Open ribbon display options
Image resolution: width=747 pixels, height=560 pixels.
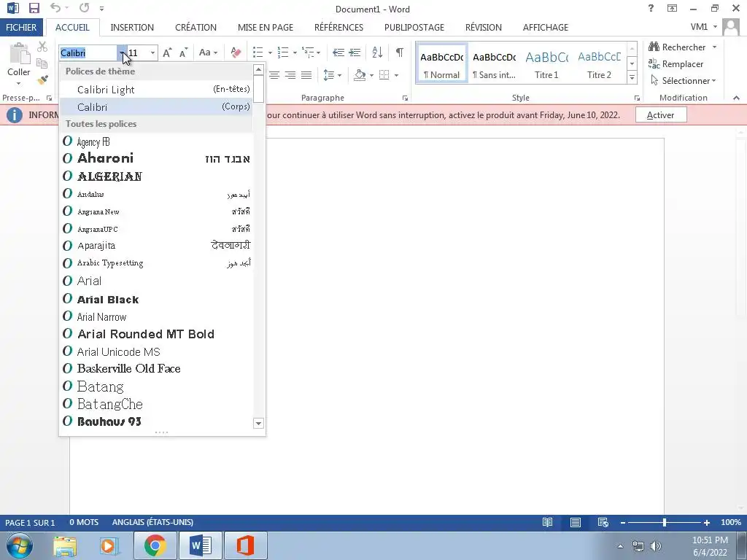[672, 8]
